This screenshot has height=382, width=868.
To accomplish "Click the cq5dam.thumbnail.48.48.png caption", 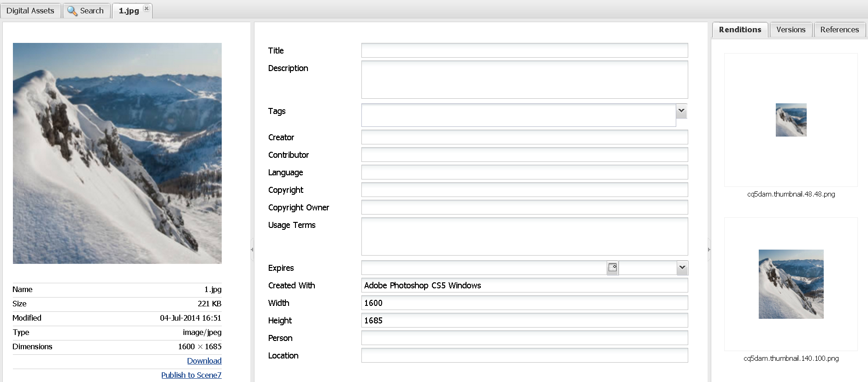I will coord(791,194).
